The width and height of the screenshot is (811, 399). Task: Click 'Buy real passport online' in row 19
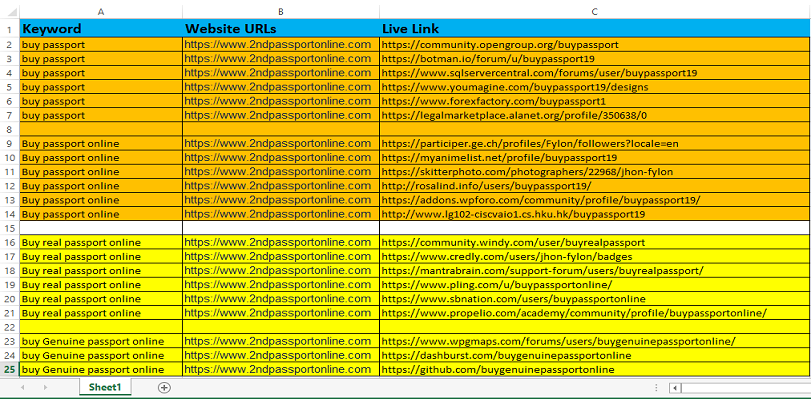coord(101,285)
